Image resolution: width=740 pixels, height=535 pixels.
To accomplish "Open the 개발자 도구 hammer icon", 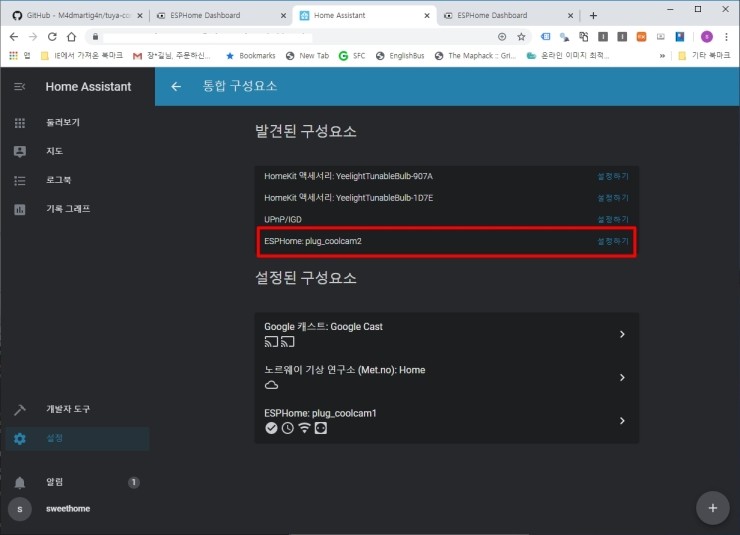I will tap(19, 410).
